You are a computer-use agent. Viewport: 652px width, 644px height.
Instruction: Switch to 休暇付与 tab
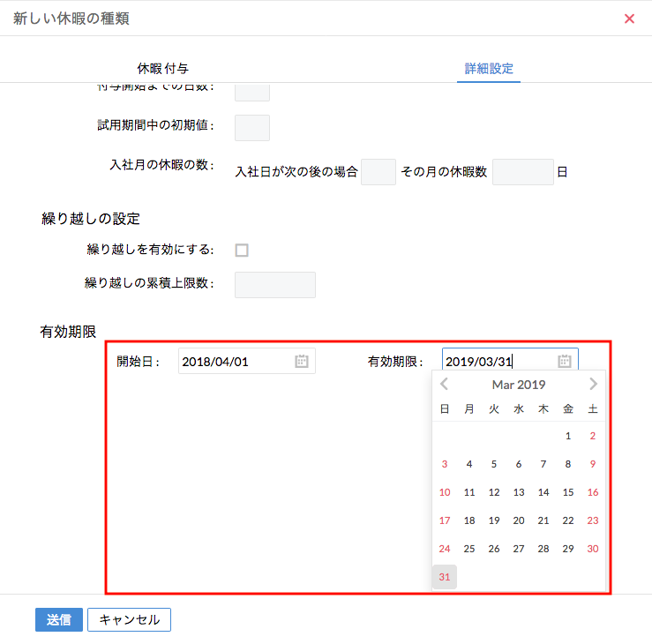click(162, 69)
